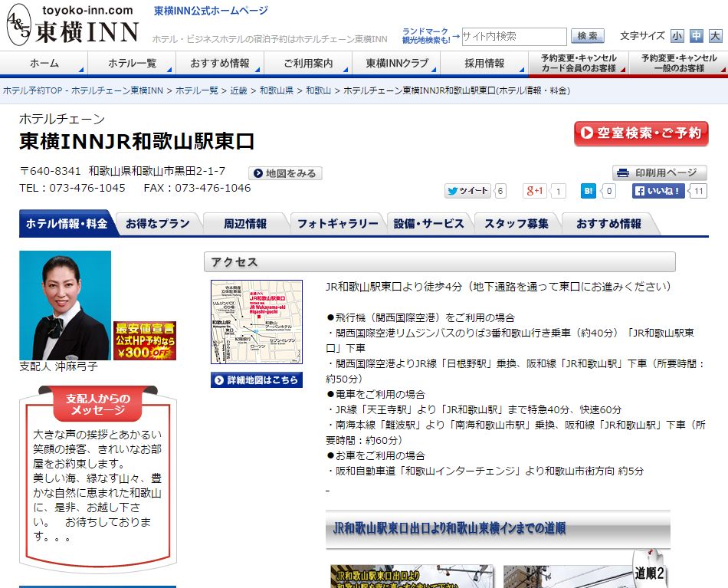Open the スタッフ募集 tab
This screenshot has width=728, height=588.
tap(516, 224)
